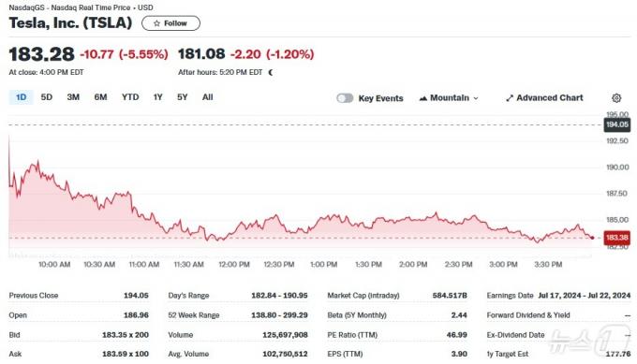Image resolution: width=637 pixels, height=364 pixels.
Task: Click the closing price 183.28
Action: point(42,54)
